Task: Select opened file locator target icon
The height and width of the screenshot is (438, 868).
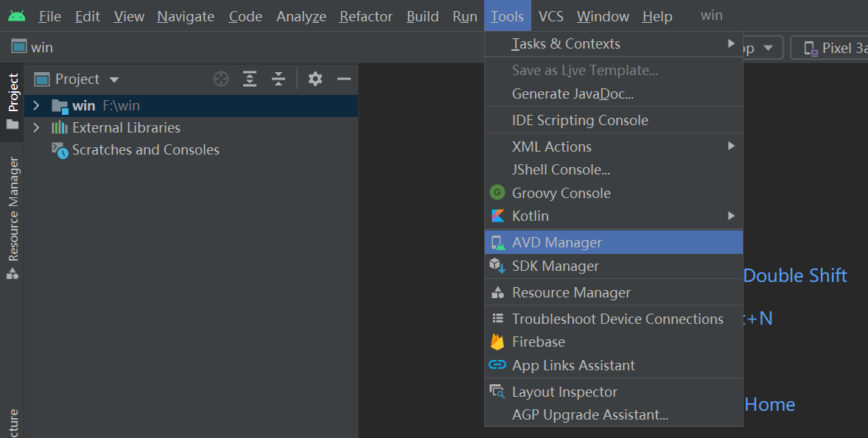Action: [x=221, y=79]
